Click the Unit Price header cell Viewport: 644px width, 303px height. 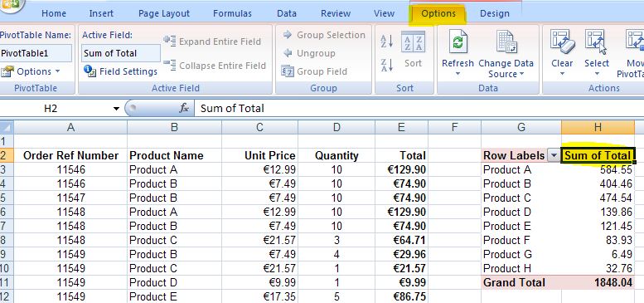(x=259, y=155)
